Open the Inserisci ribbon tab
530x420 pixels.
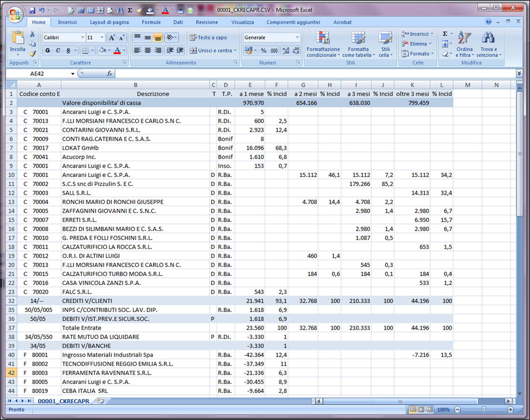[x=67, y=22]
